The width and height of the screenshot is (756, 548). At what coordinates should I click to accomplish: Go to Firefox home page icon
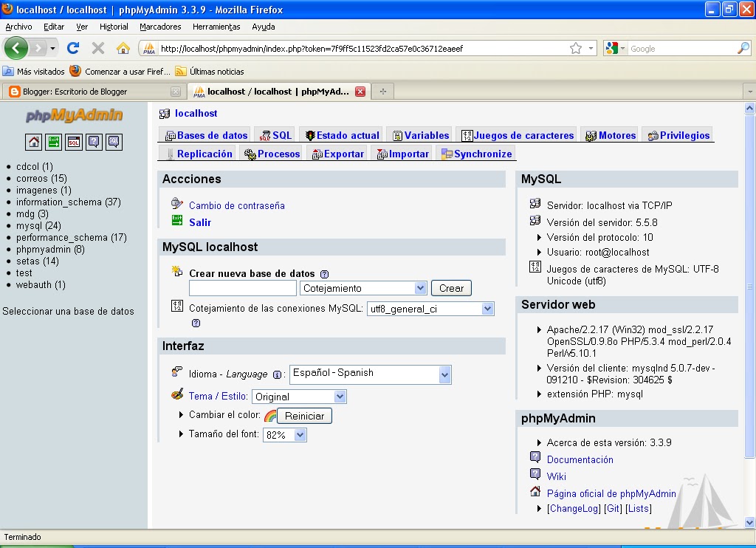[x=123, y=48]
